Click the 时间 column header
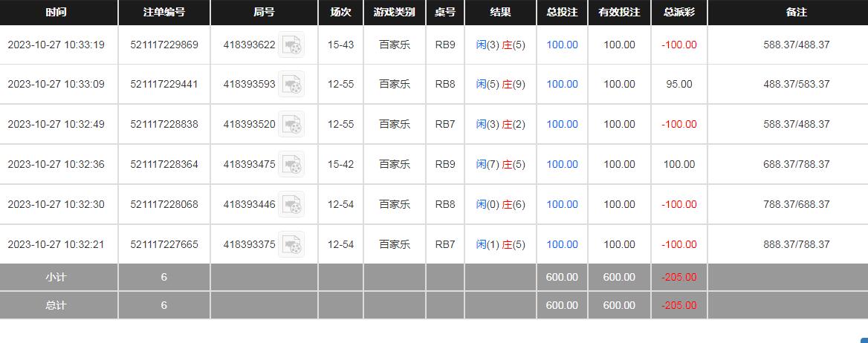This screenshot has height=343, width=868. coord(55,13)
